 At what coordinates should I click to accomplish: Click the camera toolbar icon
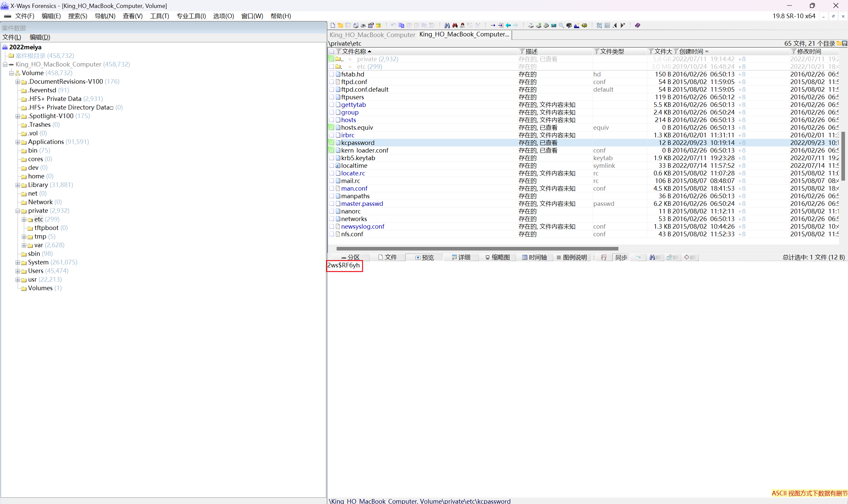569,25
